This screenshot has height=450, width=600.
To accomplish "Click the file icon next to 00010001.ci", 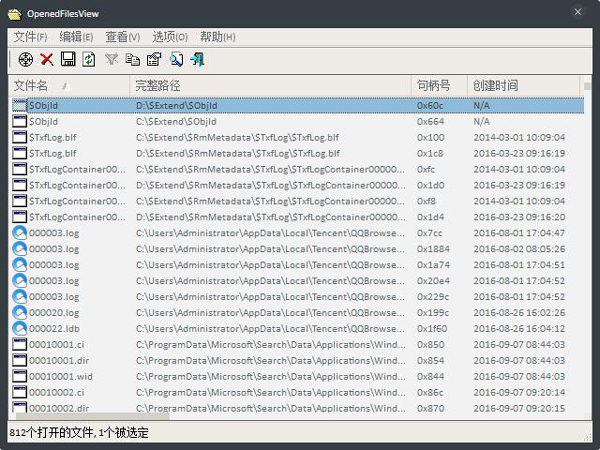I will pyautogui.click(x=20, y=344).
